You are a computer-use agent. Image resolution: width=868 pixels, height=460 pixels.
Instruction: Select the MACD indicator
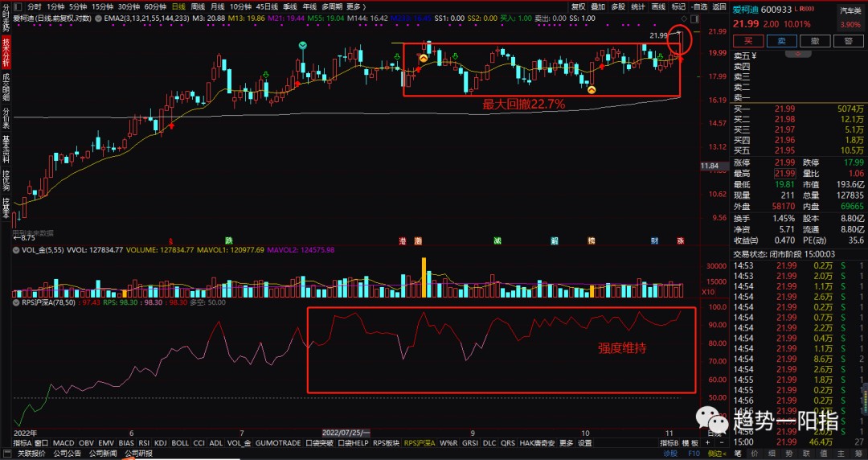point(63,443)
